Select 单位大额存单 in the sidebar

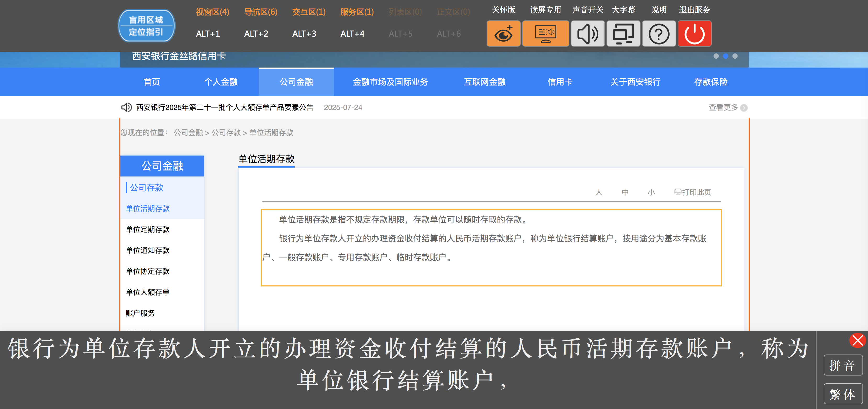148,292
